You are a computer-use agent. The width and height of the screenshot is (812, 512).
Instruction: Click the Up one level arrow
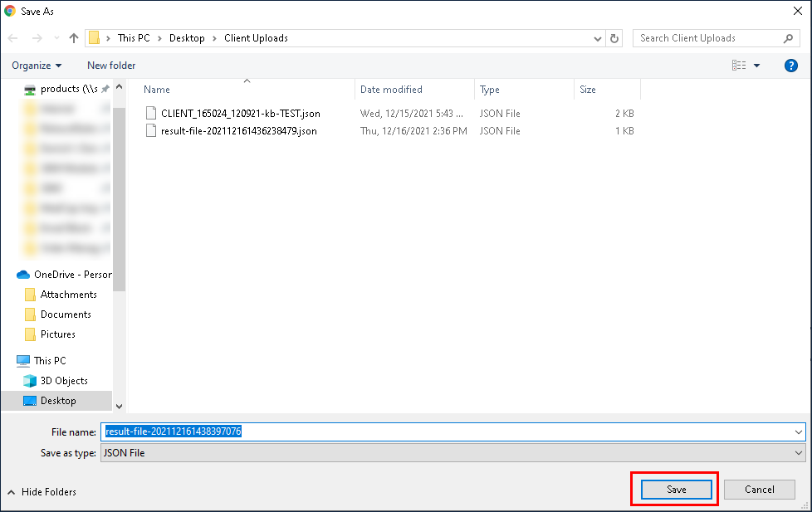pos(74,38)
